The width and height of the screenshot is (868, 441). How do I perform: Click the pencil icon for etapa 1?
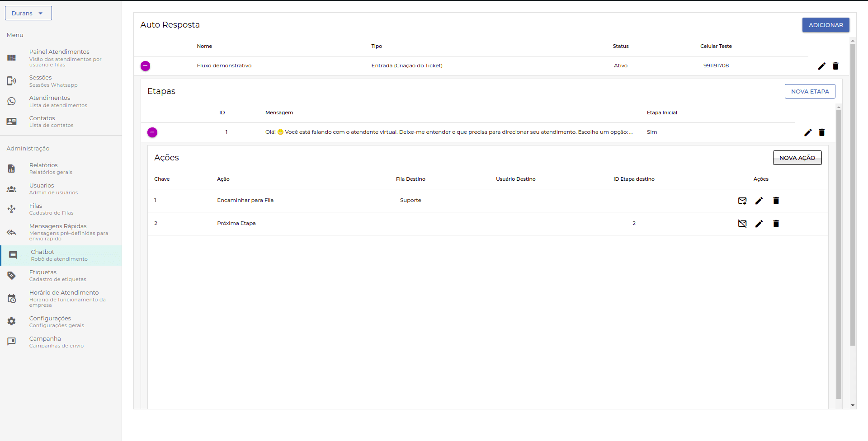click(808, 132)
